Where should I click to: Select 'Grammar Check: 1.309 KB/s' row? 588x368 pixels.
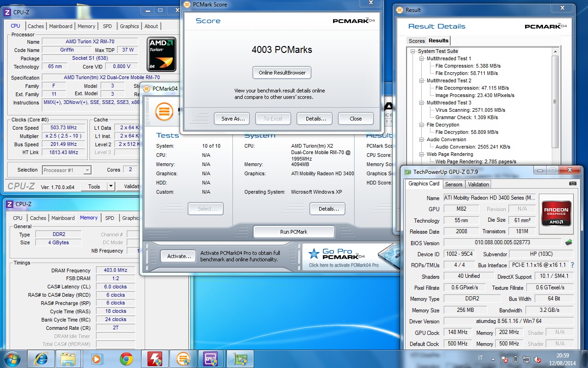[x=466, y=117]
